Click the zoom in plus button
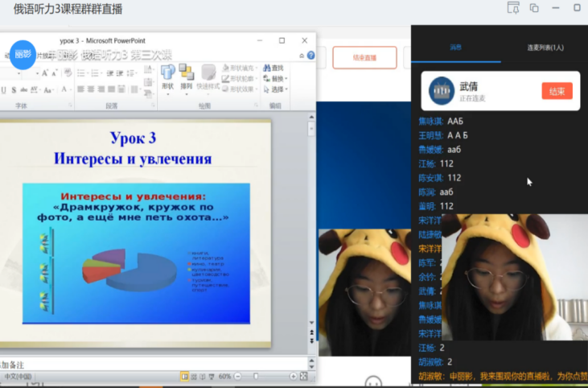The width and height of the screenshot is (588, 388). click(x=294, y=376)
